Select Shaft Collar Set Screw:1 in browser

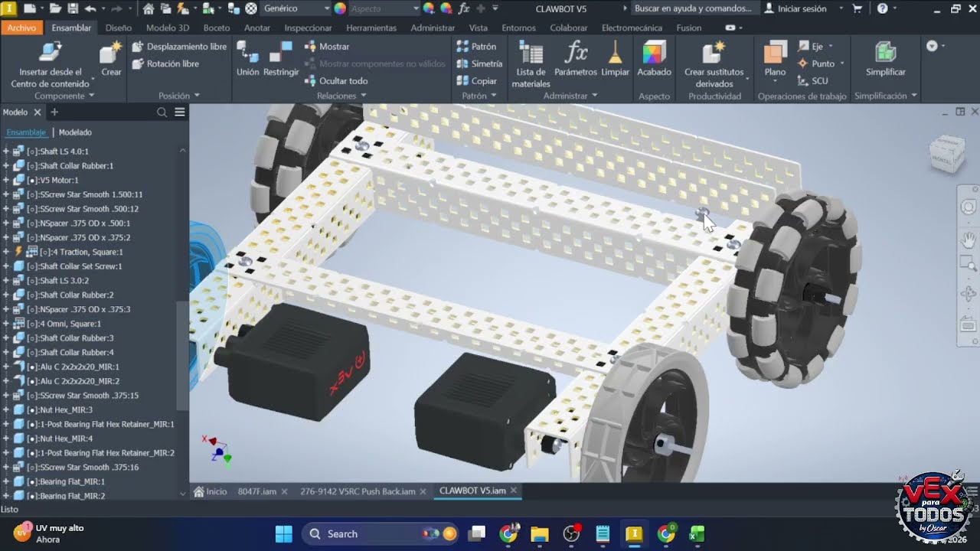(81, 266)
